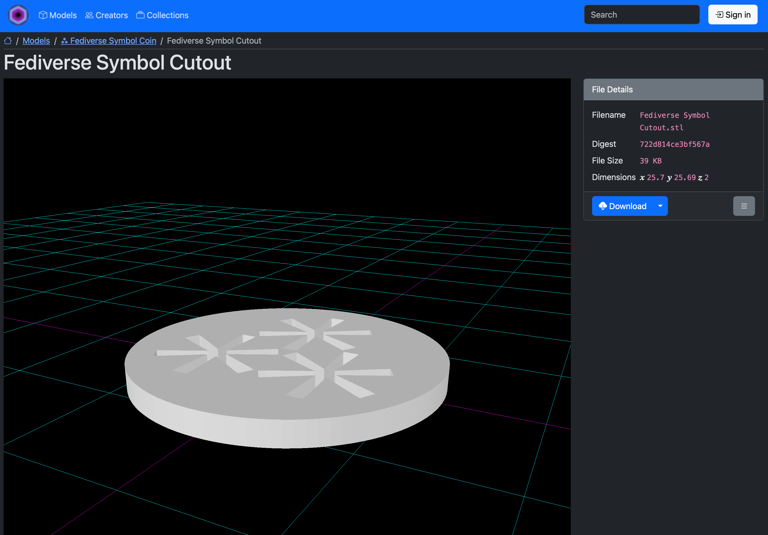768x535 pixels.
Task: Select the 39 KB file size value
Action: (x=650, y=161)
